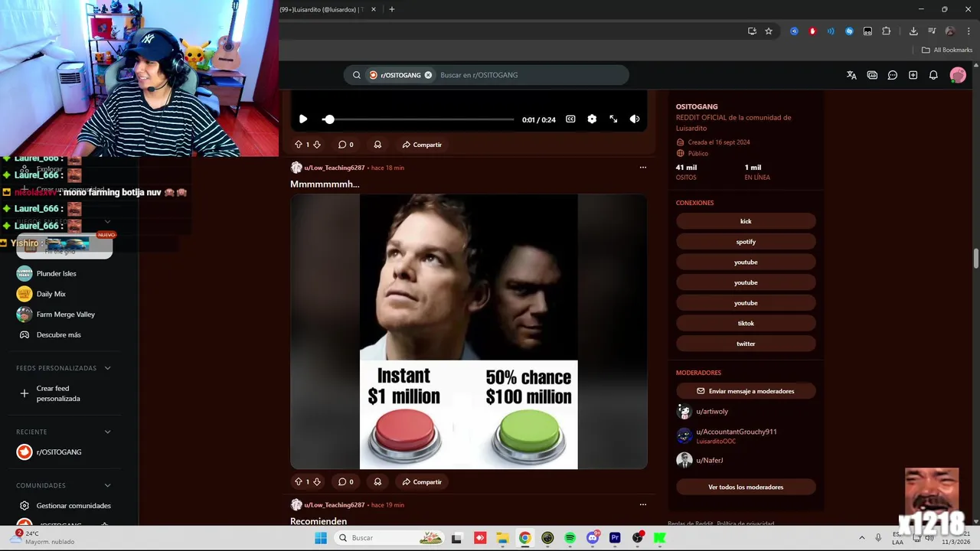This screenshot has height=551, width=980.
Task: Remove the r/OSITOGANG search filter chip
Action: [428, 75]
